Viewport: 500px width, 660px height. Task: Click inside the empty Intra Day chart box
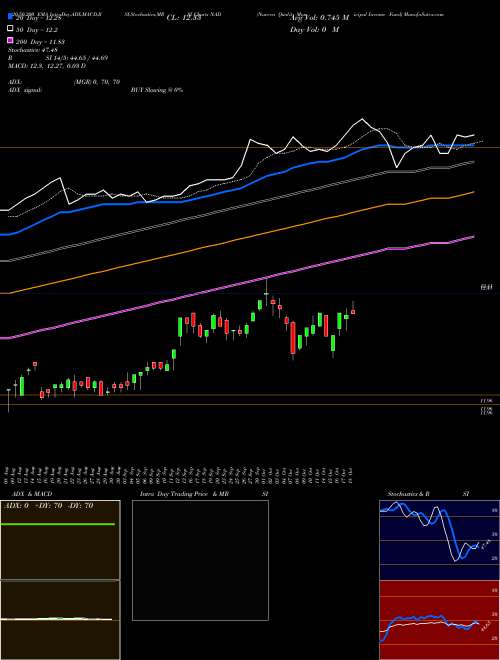click(x=200, y=560)
